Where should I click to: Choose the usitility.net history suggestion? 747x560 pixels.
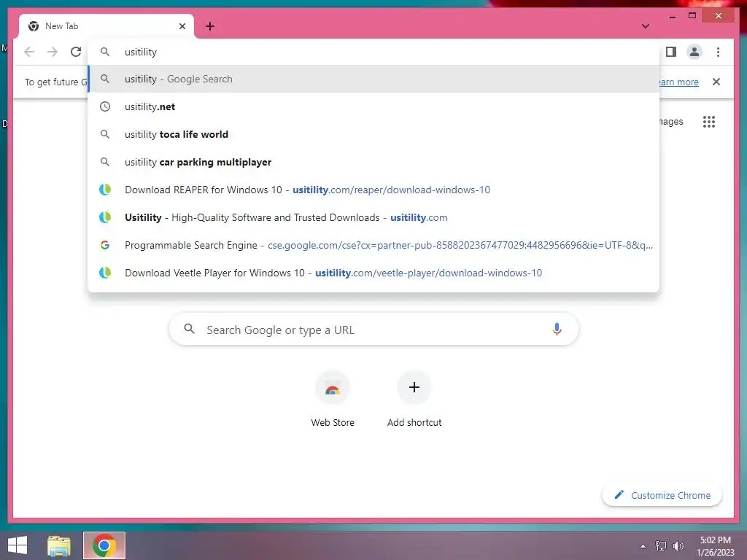point(373,106)
